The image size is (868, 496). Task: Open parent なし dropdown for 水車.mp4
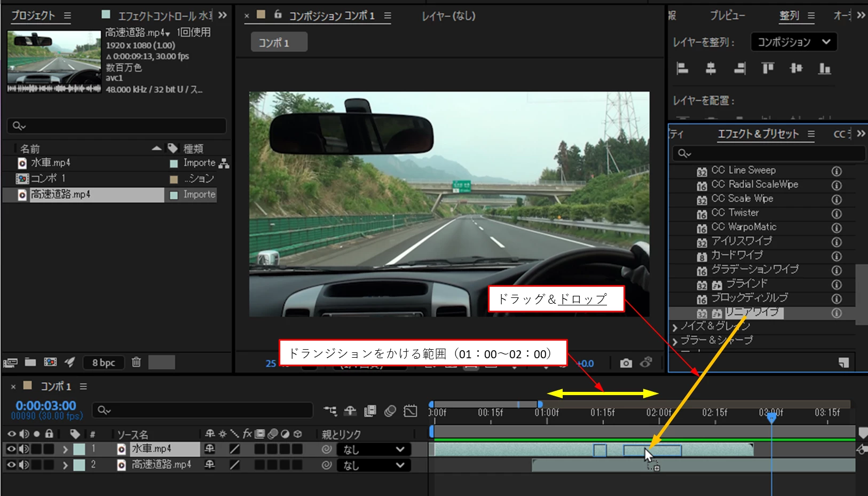(373, 450)
